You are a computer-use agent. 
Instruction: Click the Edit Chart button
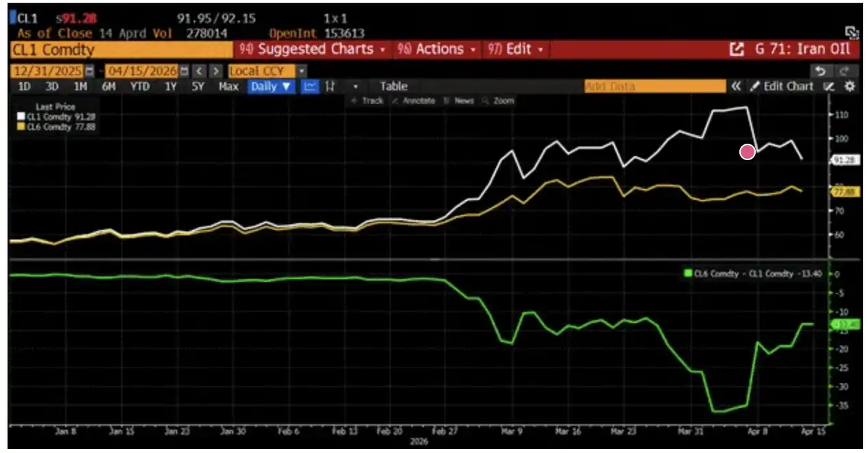(782, 86)
